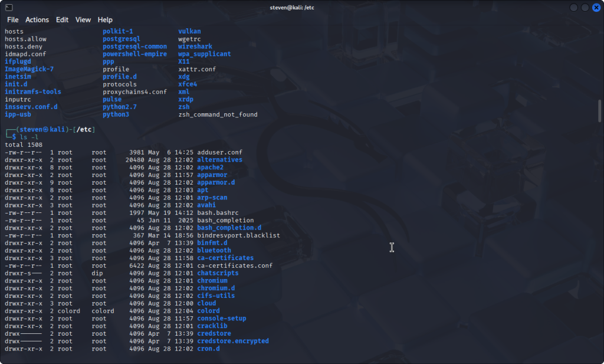
Task: Open the Edit menu
Action: pos(62,19)
